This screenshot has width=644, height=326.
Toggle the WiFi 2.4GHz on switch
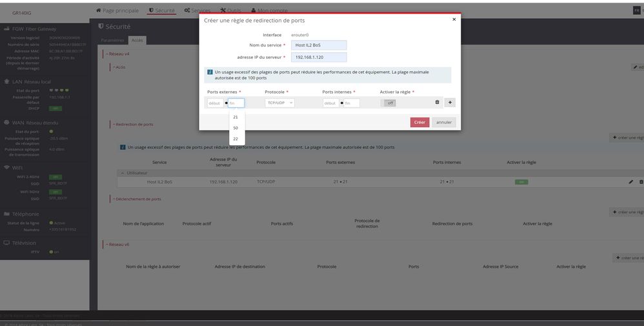pos(56,177)
